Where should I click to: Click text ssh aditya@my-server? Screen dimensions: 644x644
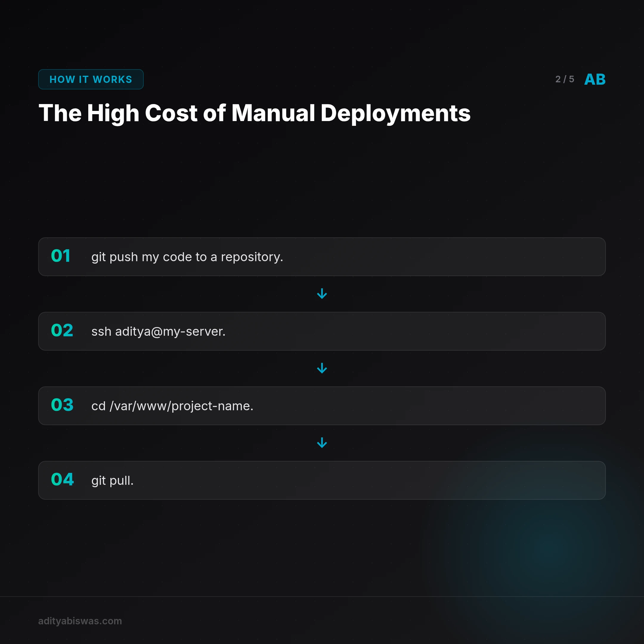coord(158,331)
